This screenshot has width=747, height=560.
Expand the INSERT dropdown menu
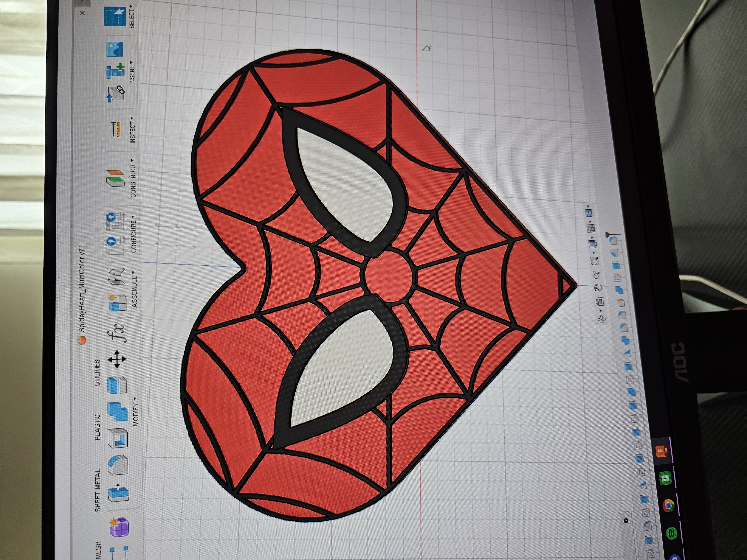tap(132, 72)
